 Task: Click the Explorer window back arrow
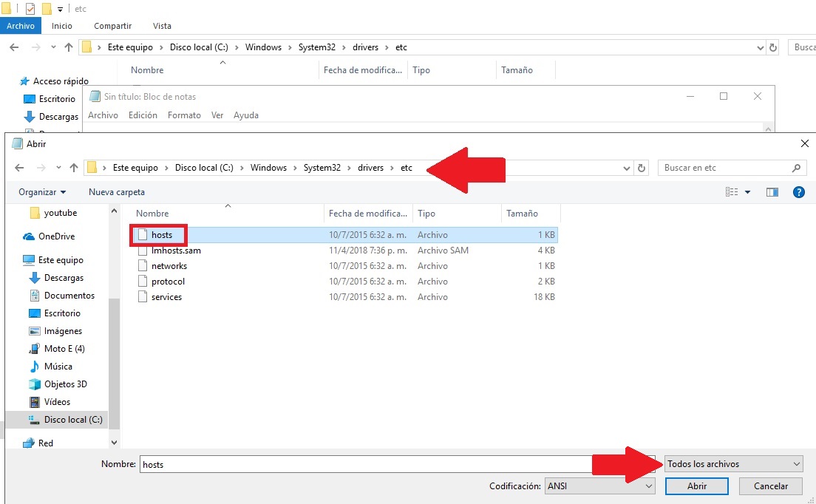pos(14,47)
